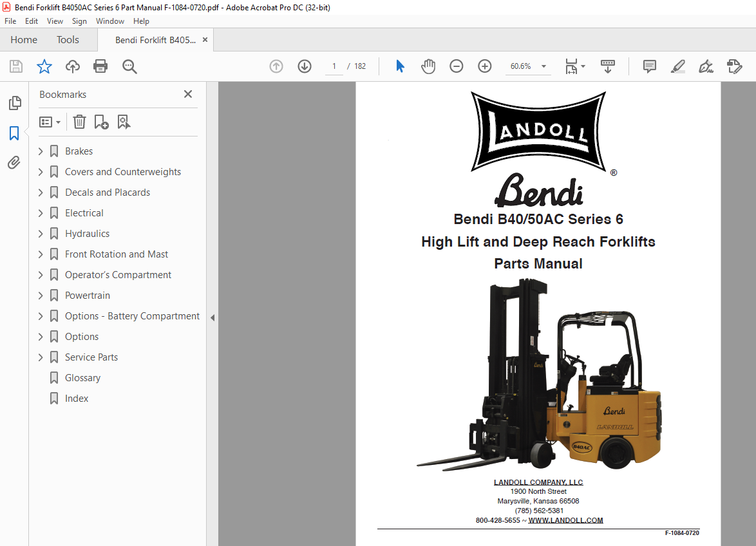
Task: Open the attachments paperclip panel
Action: 14,163
